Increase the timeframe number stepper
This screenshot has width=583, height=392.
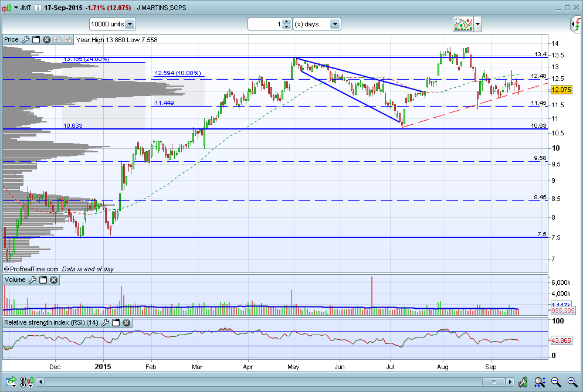click(286, 22)
